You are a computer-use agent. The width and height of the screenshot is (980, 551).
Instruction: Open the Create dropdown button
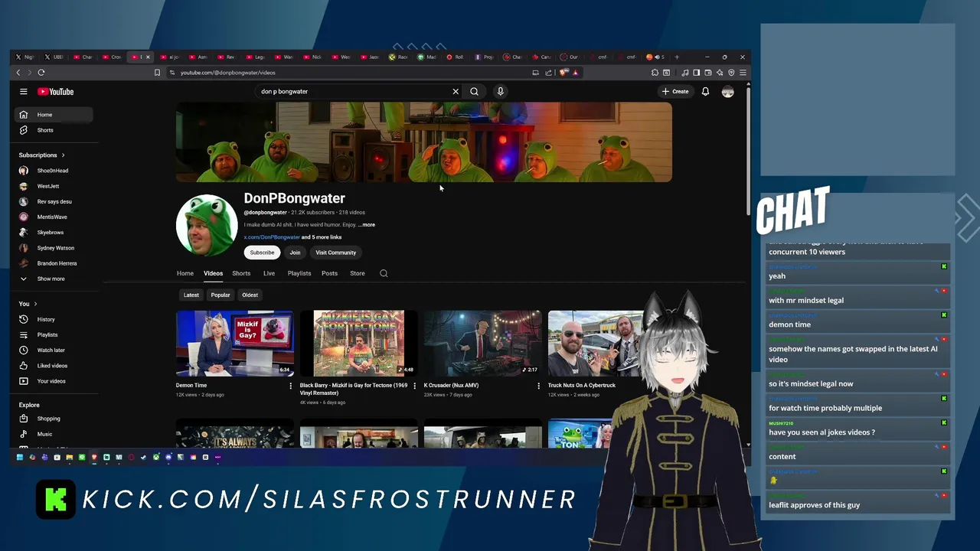(x=675, y=91)
